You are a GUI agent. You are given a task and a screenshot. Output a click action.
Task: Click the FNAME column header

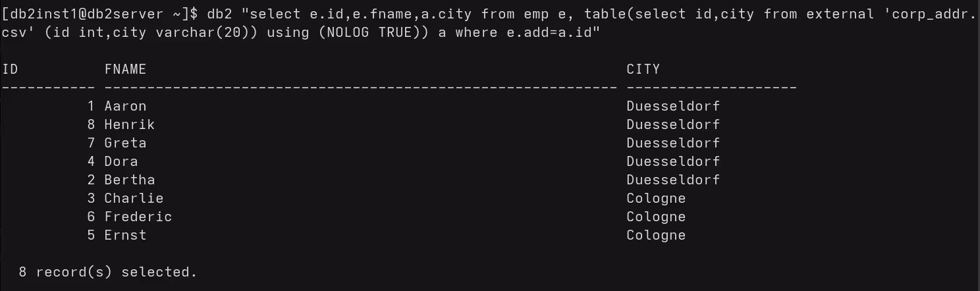point(125,69)
